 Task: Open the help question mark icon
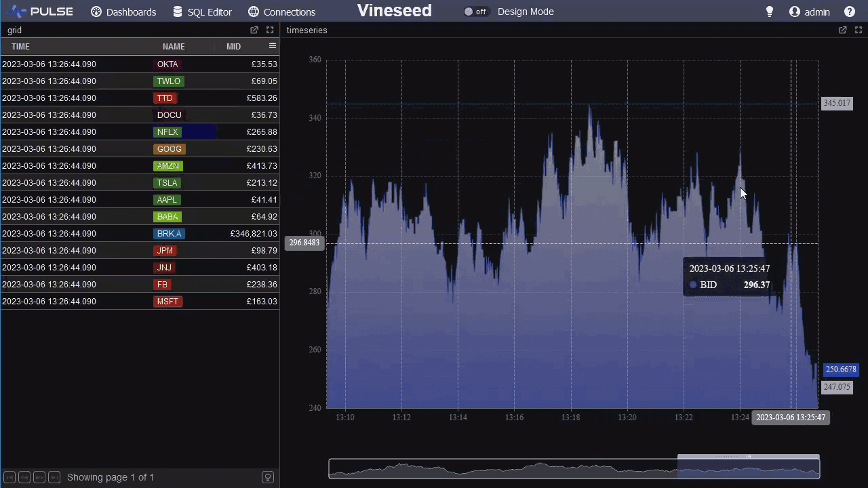point(850,12)
